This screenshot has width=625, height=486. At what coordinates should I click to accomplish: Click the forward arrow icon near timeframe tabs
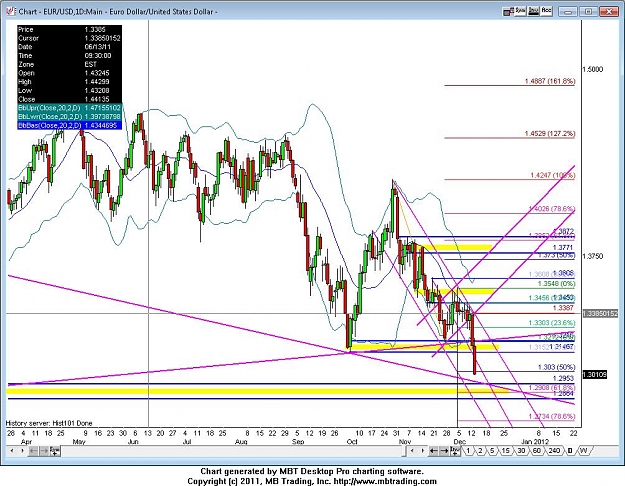[444, 451]
